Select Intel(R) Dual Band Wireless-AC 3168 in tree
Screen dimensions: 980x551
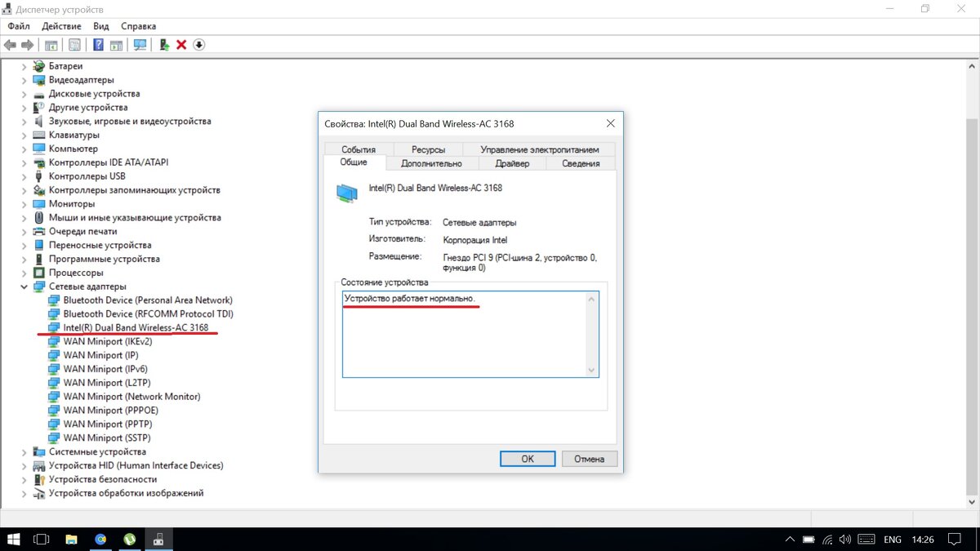(136, 327)
